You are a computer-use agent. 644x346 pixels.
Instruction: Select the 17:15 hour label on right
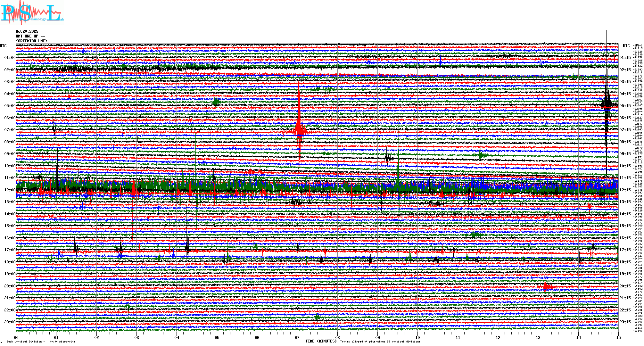tap(625, 250)
